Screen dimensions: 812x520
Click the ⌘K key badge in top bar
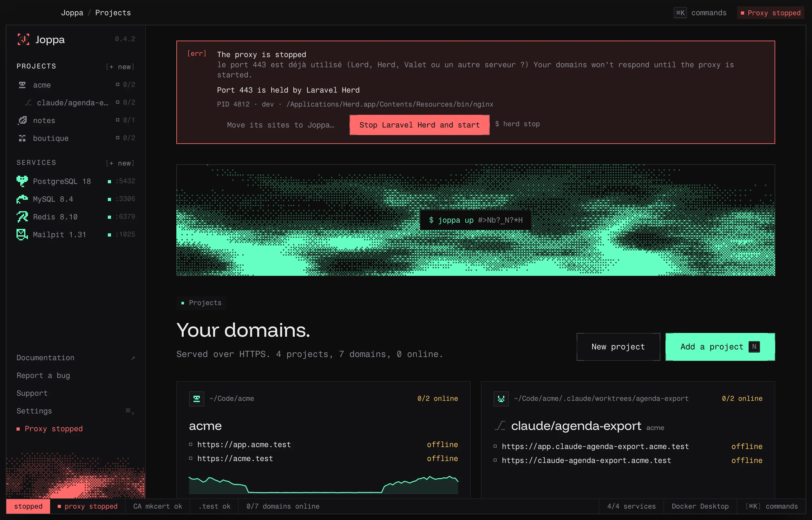[x=680, y=13]
